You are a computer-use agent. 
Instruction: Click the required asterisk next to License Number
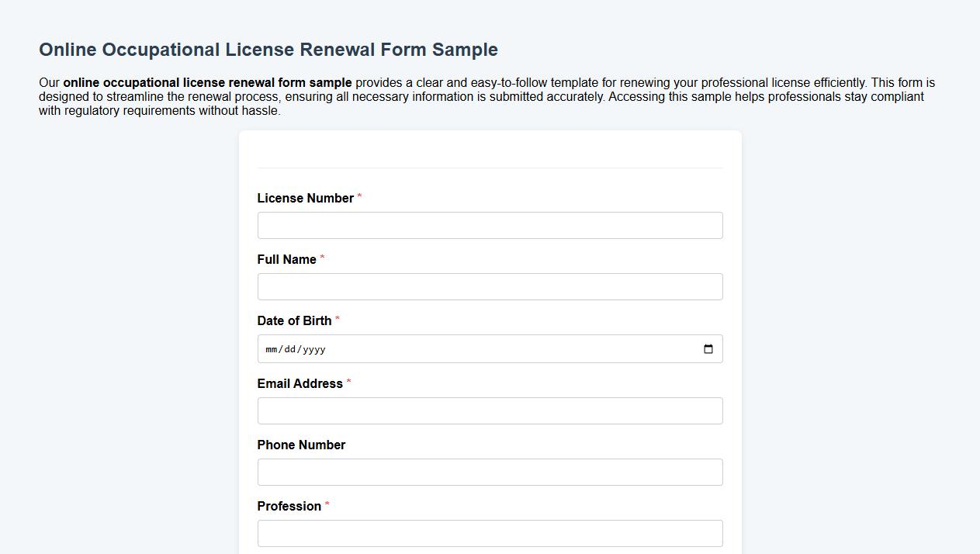(x=358, y=198)
